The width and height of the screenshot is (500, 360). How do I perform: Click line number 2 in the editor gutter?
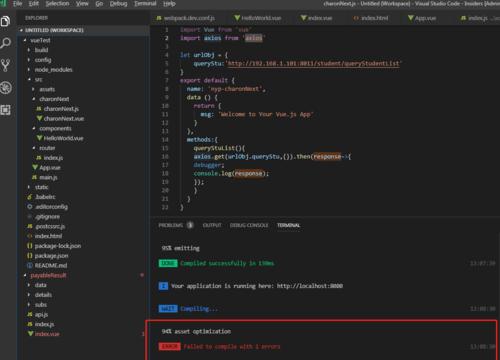pos(166,38)
